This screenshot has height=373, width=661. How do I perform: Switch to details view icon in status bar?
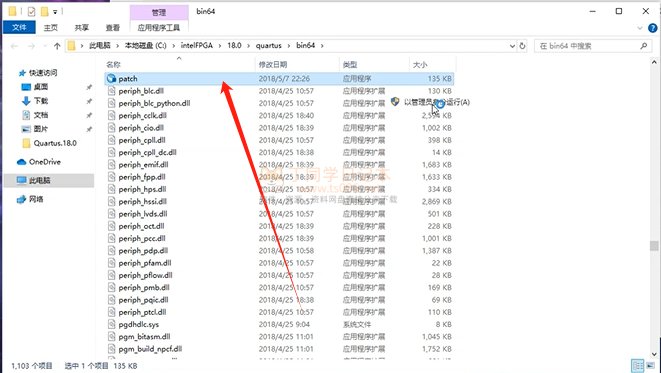[637, 365]
